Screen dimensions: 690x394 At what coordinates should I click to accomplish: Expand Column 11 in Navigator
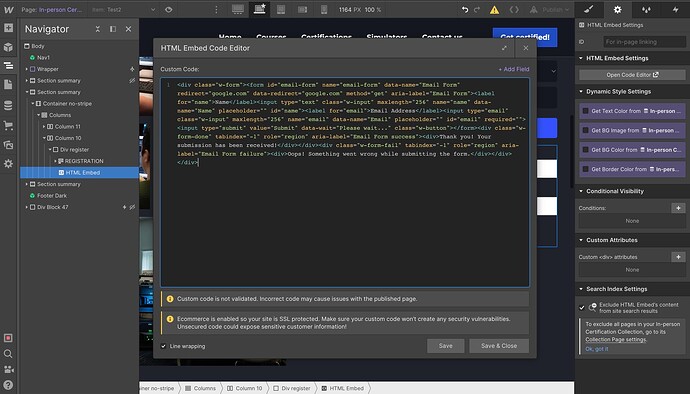44,126
